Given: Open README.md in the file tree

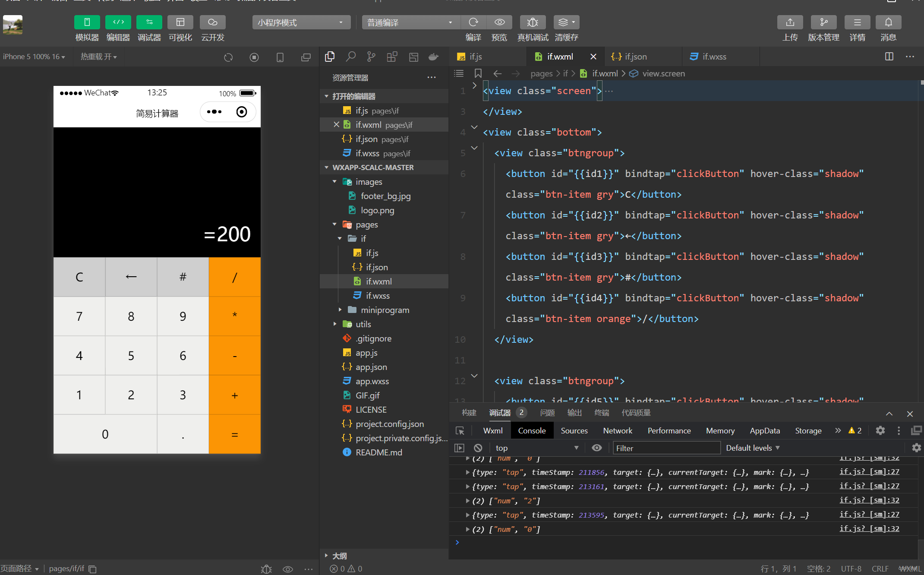Looking at the screenshot, I should [x=384, y=452].
